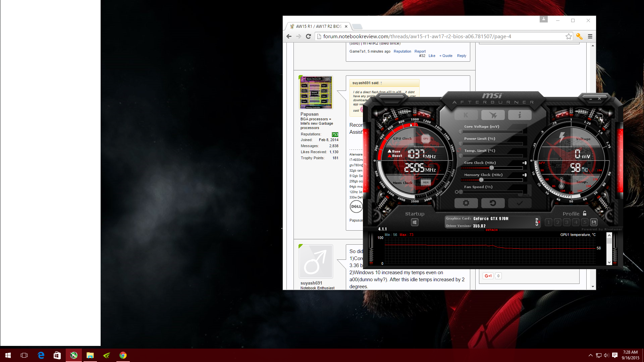Image resolution: width=644 pixels, height=362 pixels.
Task: Open Papusan's profile name link
Action: 309,114
